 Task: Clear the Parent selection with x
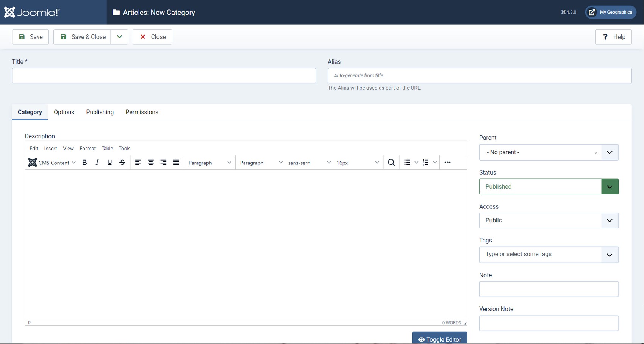click(x=596, y=153)
